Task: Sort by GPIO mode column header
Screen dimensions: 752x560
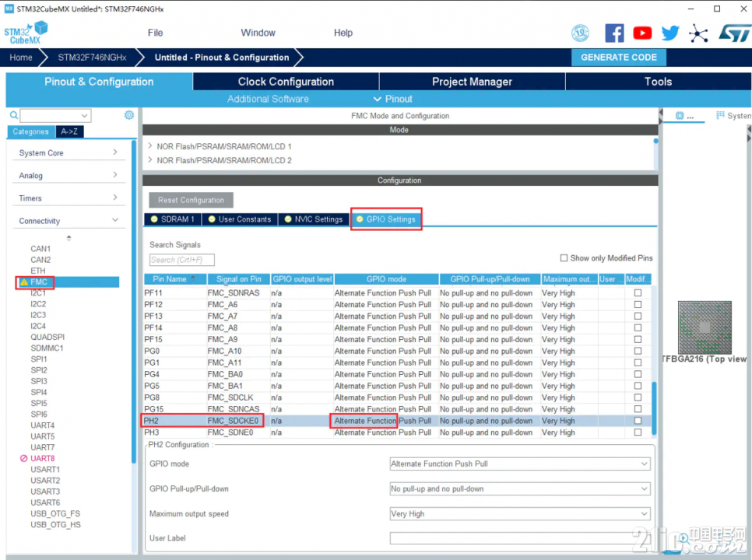Action: (x=387, y=278)
